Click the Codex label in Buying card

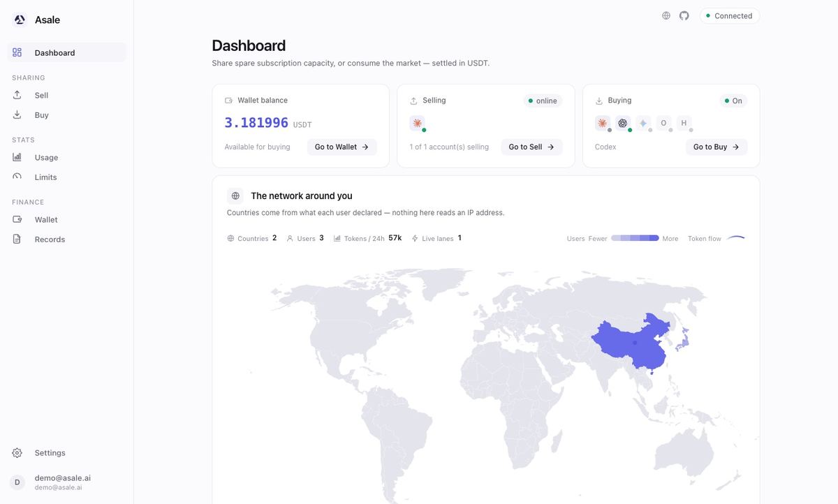(605, 147)
